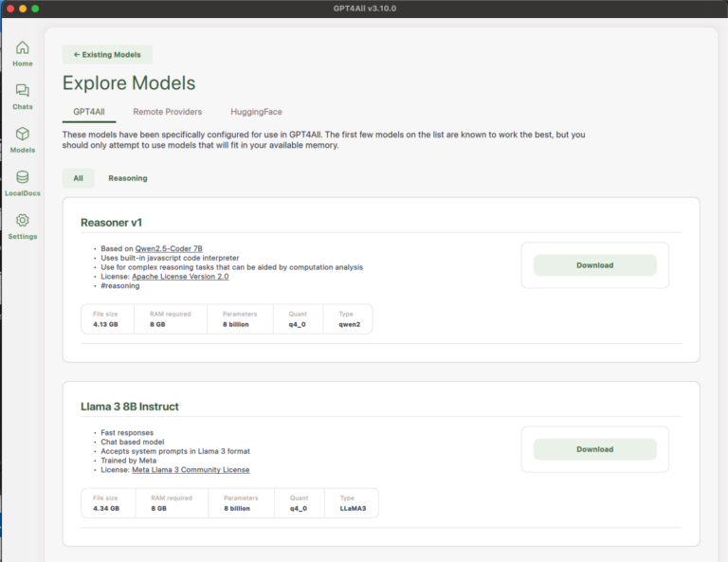Select the Reasoning filter
The width and height of the screenshot is (728, 562).
pos(127,178)
